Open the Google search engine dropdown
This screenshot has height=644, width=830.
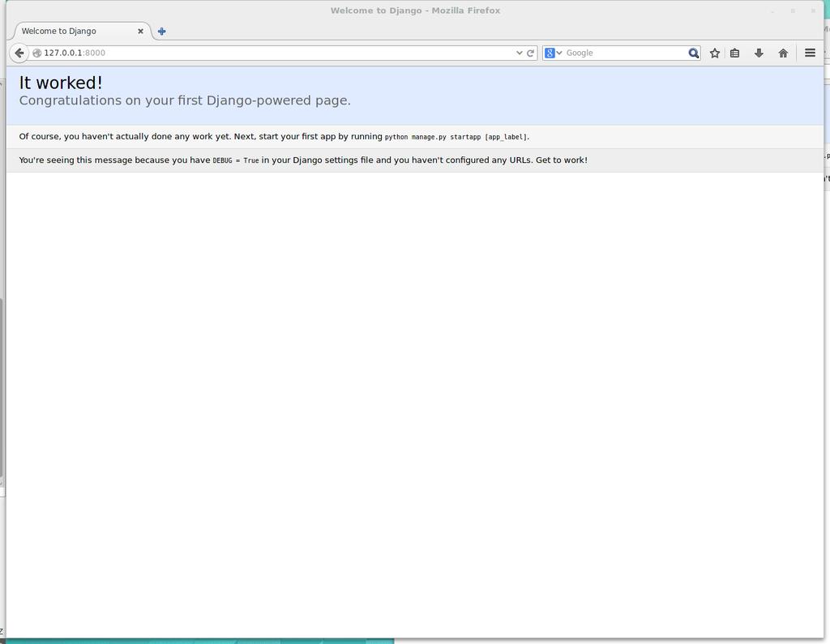coord(553,53)
